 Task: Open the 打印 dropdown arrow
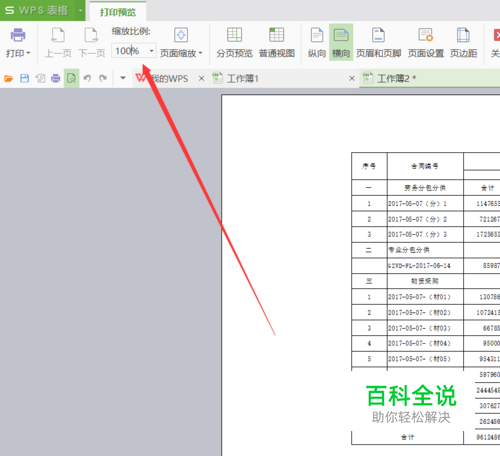point(28,53)
